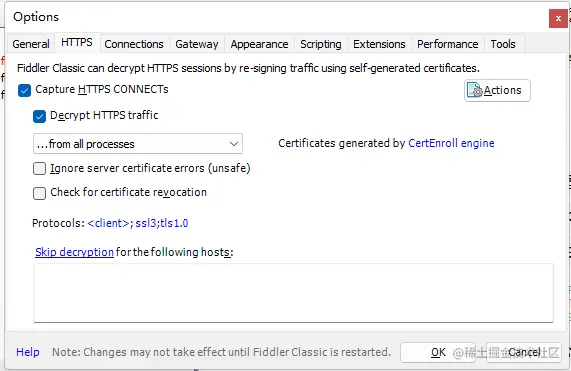Open the Gateway tab
Image resolution: width=571 pixels, height=371 pixels.
[197, 44]
